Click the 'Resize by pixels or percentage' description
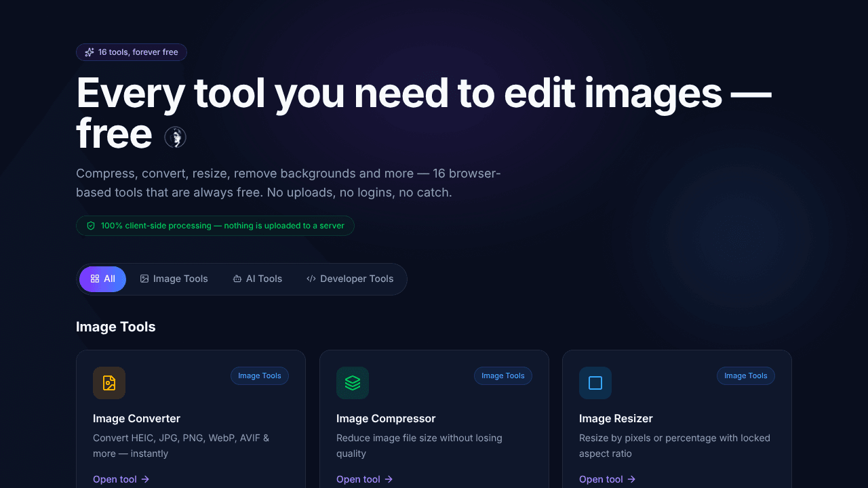Screen dimensions: 868x488 coord(675,446)
